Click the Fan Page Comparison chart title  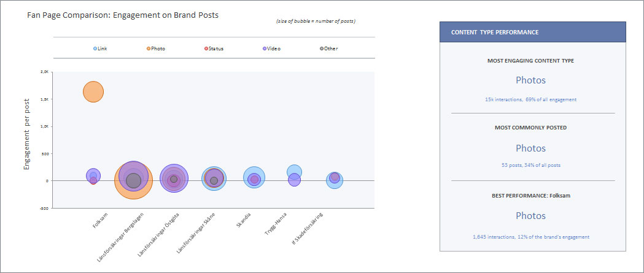pos(123,15)
